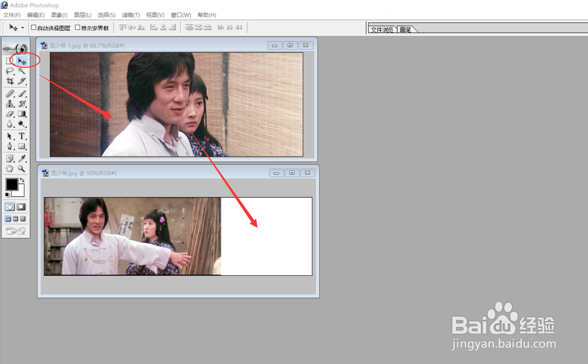588x364 pixels.
Task: Choose Full Screen mode
Action: 23,219
